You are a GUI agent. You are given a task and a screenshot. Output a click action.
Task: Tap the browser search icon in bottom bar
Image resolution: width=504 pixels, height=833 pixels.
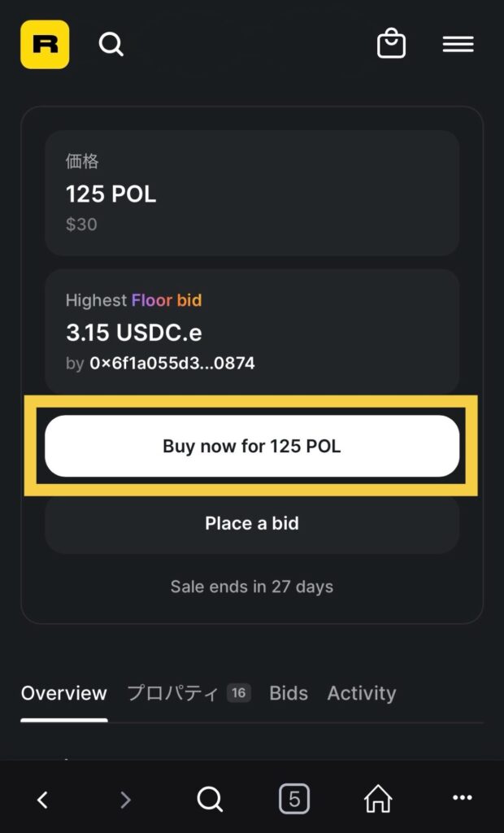[210, 800]
